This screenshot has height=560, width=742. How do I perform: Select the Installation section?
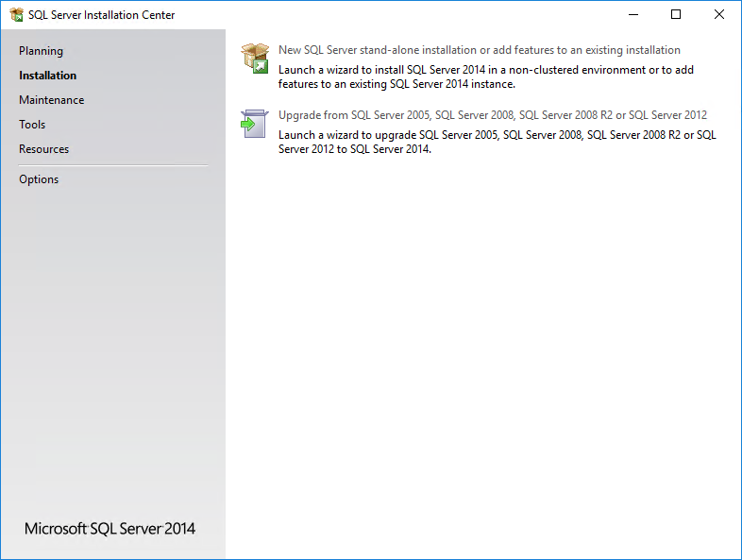(x=47, y=76)
